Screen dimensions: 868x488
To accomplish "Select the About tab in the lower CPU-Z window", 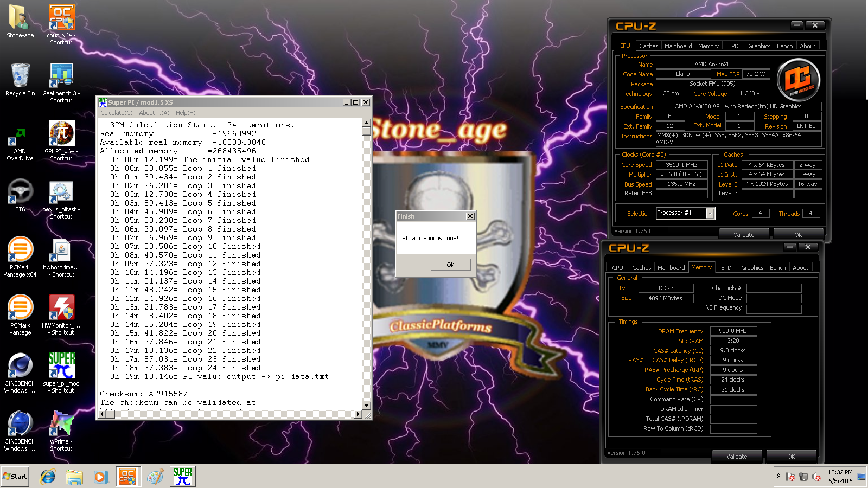I will [801, 268].
